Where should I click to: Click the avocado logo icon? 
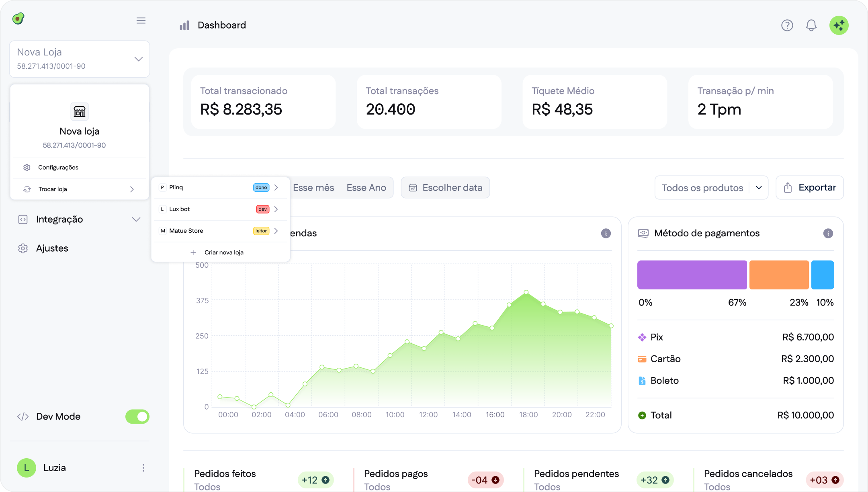[19, 18]
